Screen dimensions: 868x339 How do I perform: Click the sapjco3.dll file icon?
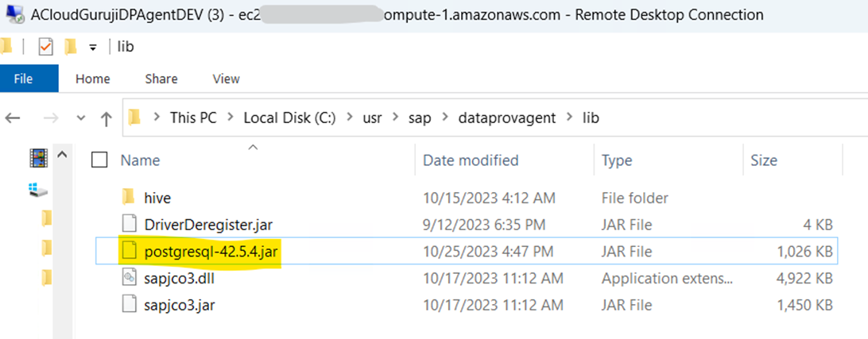(x=129, y=278)
